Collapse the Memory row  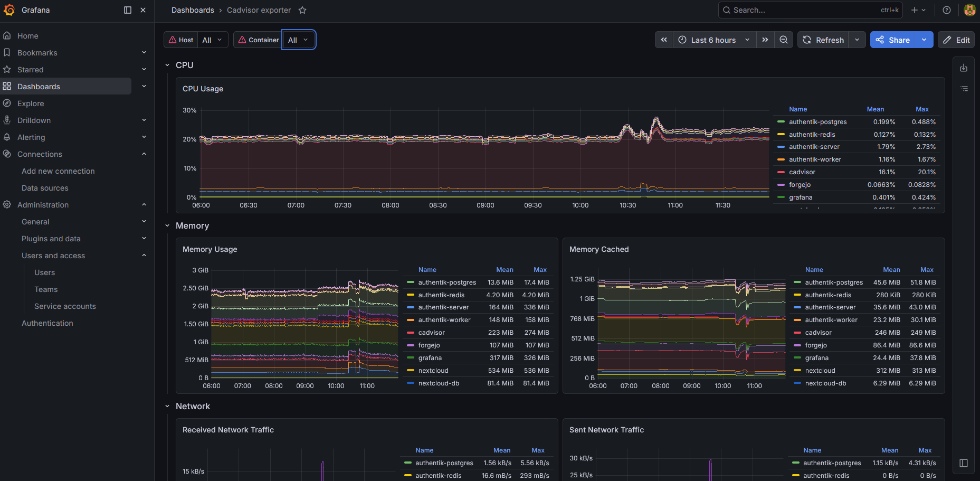pyautogui.click(x=167, y=225)
